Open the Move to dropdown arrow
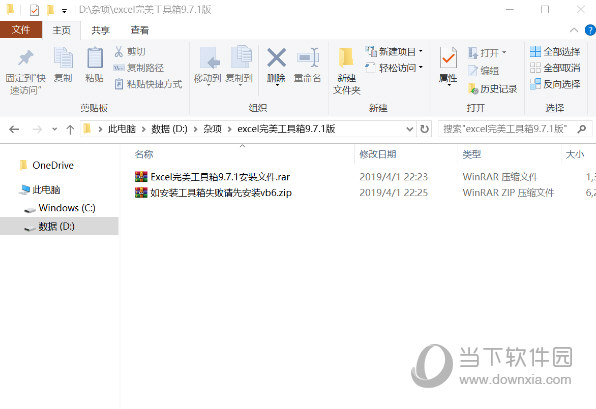This screenshot has width=596, height=409. tap(208, 85)
